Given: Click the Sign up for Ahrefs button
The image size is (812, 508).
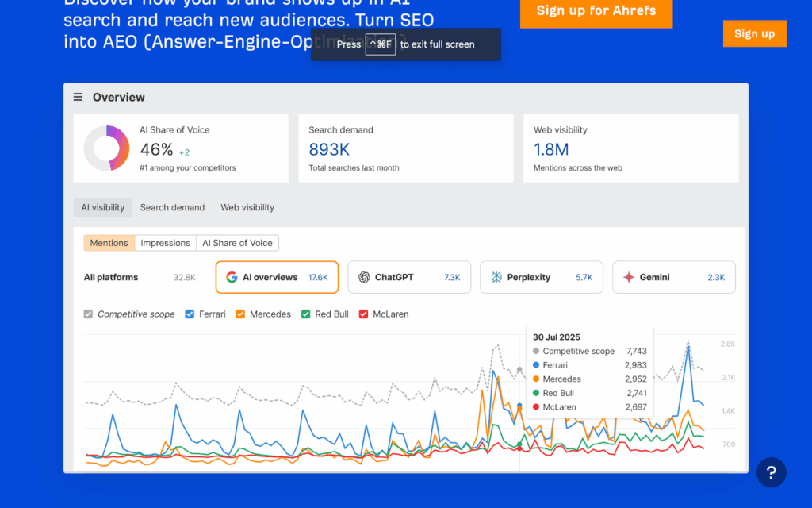Looking at the screenshot, I should tap(596, 13).
